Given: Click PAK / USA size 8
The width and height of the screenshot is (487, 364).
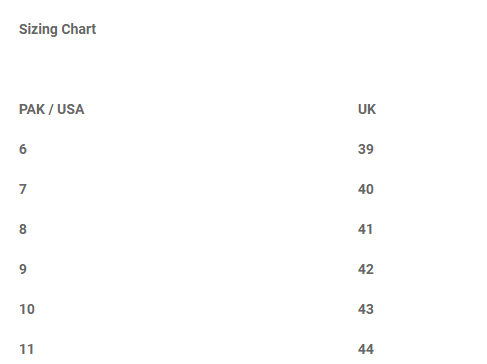Looking at the screenshot, I should 23,229.
